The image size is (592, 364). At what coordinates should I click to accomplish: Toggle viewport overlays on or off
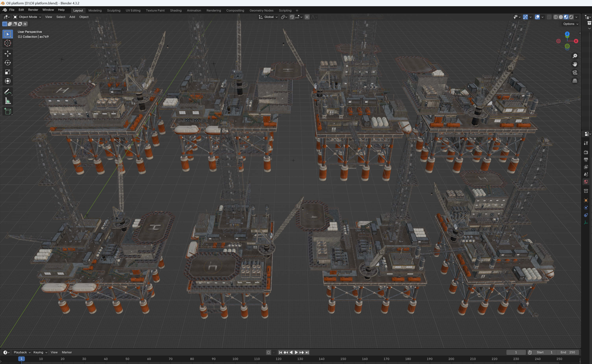pyautogui.click(x=537, y=17)
